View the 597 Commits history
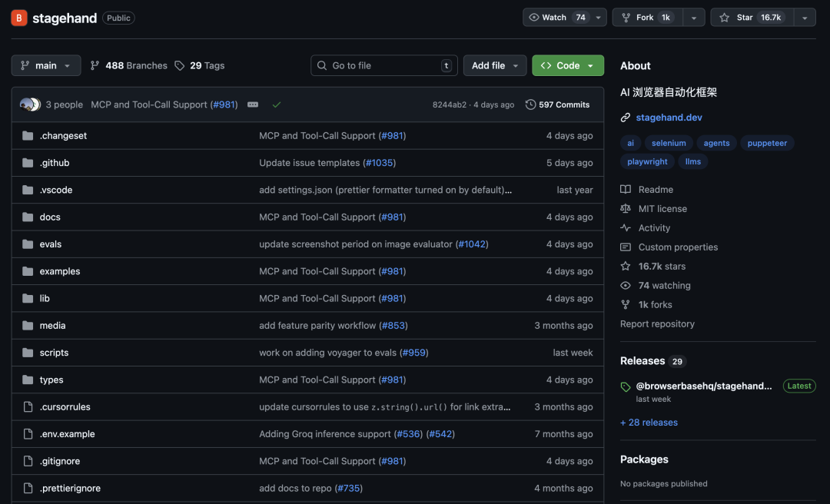 [557, 104]
